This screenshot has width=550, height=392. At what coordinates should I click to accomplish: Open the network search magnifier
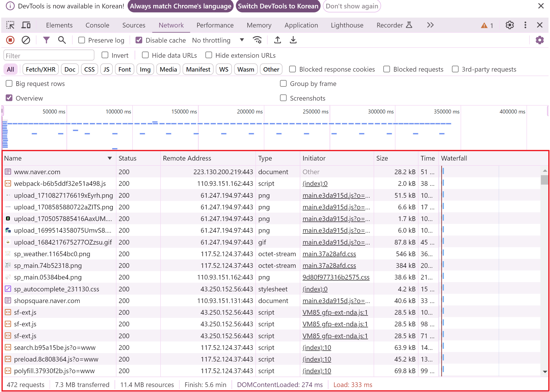62,40
